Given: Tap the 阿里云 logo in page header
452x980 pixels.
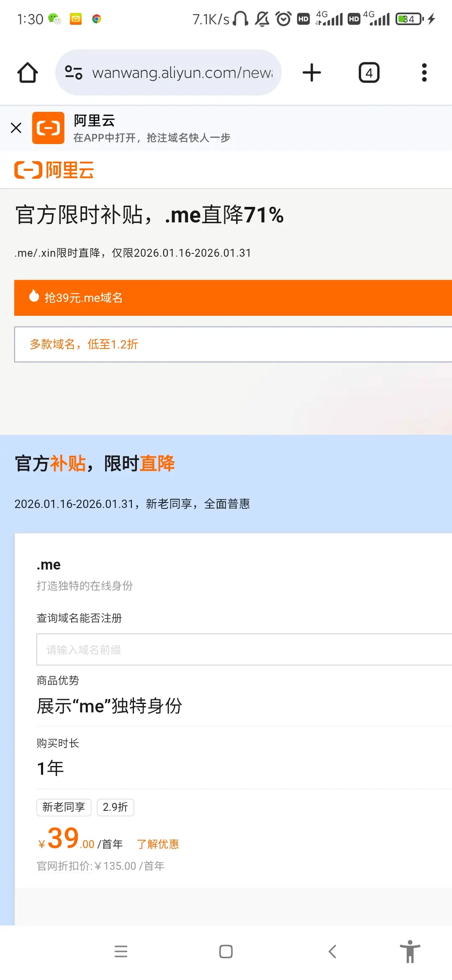Looking at the screenshot, I should pos(54,170).
